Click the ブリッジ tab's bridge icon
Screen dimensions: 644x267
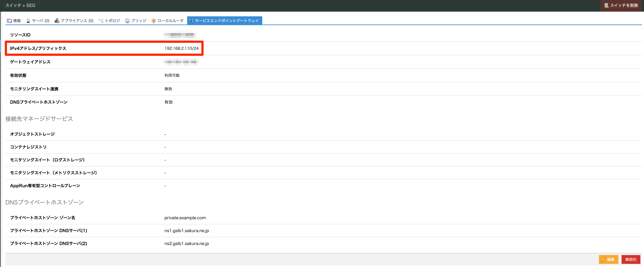[128, 21]
